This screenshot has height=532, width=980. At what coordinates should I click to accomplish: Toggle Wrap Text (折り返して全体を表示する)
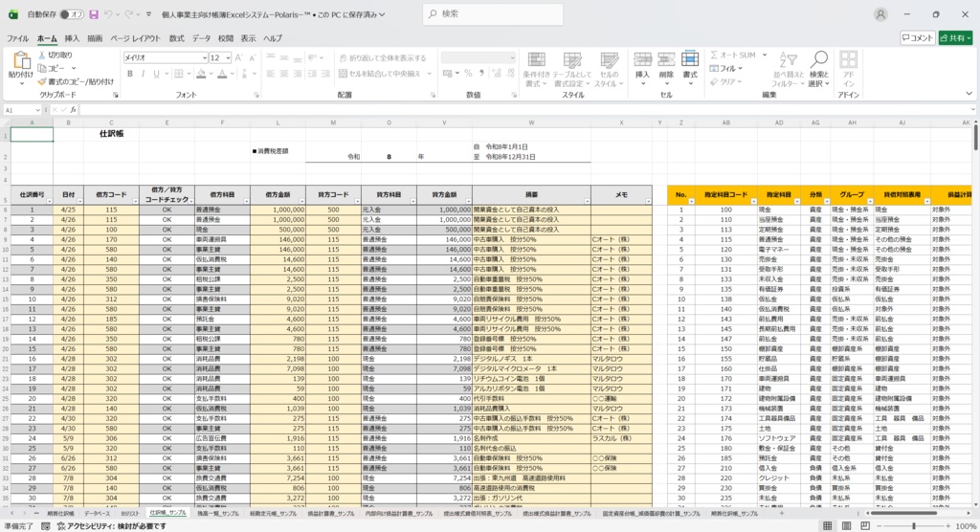click(383, 58)
